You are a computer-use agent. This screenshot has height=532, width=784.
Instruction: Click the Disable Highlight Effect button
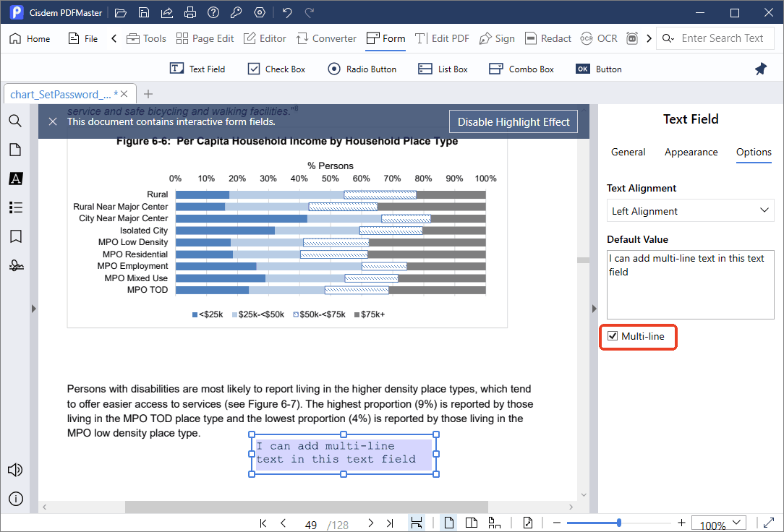pyautogui.click(x=514, y=122)
